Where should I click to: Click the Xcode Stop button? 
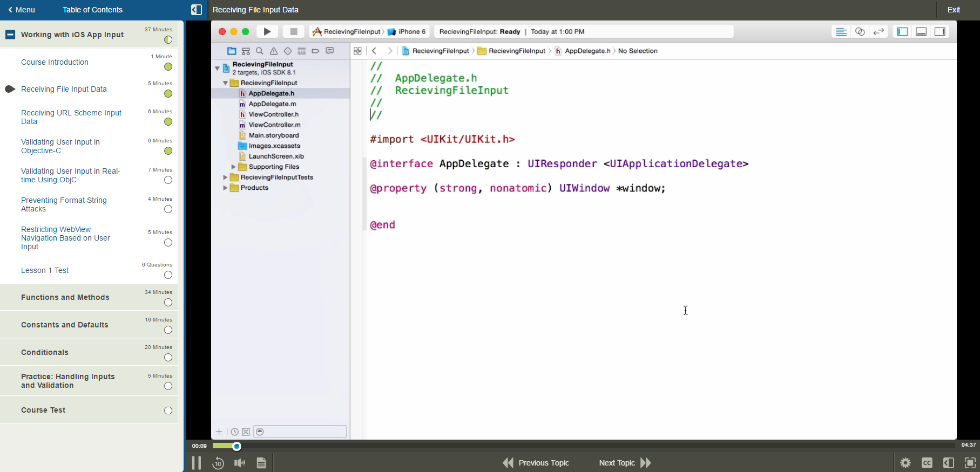pos(294,32)
